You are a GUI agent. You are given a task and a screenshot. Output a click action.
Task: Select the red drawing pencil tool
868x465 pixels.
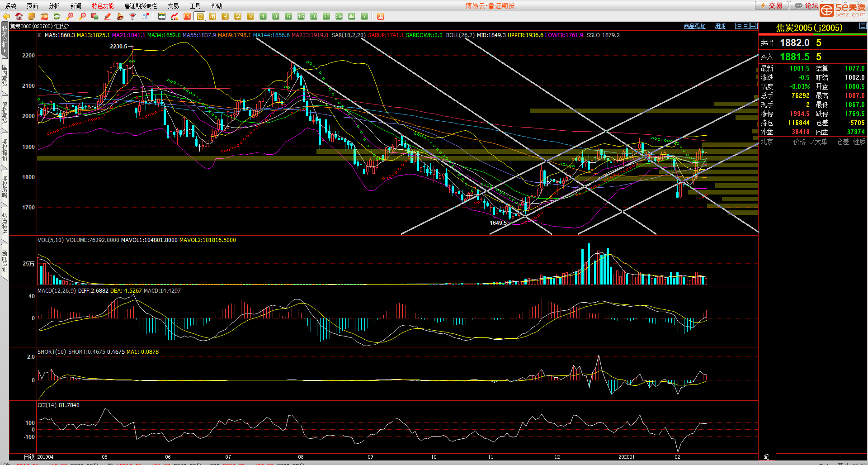[108, 16]
